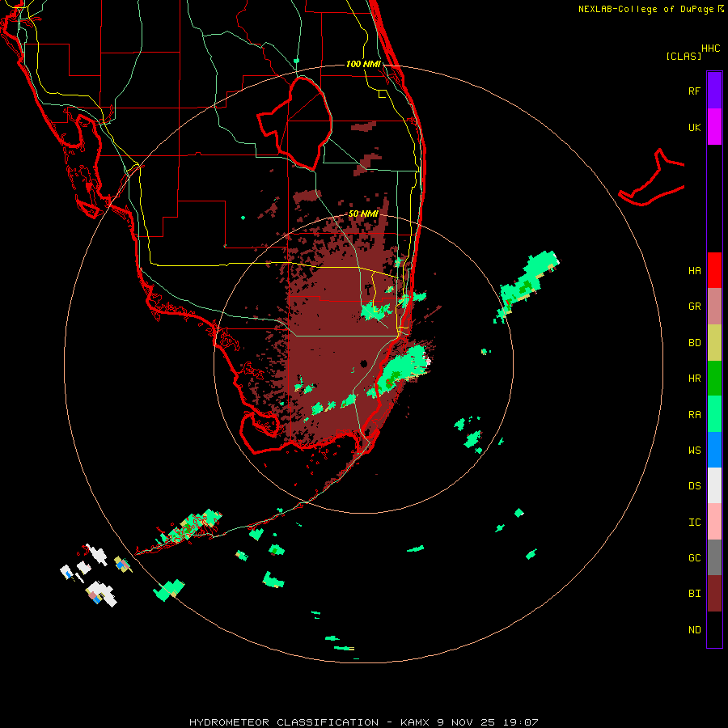Click the black radar site dot

(363, 363)
